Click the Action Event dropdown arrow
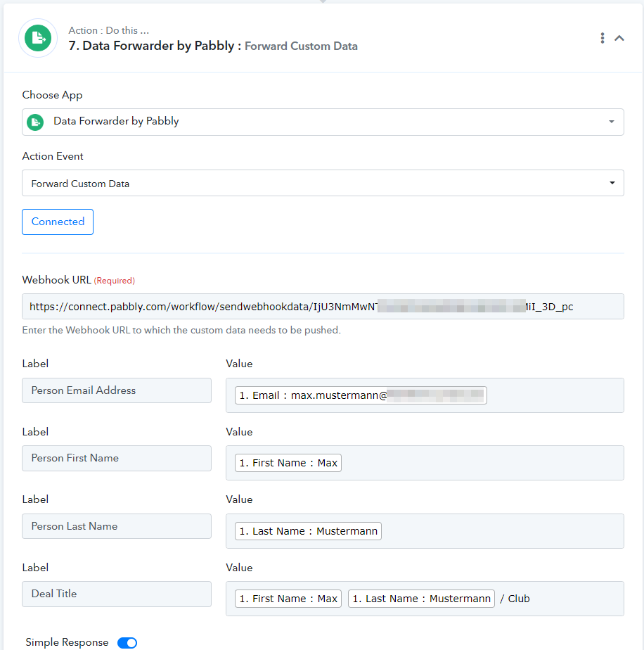Screen dimensions: 644x650 612,183
